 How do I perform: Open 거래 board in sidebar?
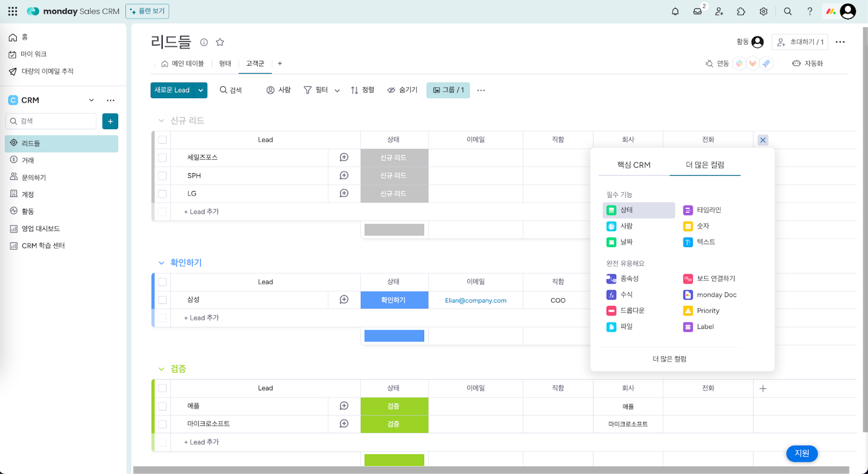click(x=62, y=160)
